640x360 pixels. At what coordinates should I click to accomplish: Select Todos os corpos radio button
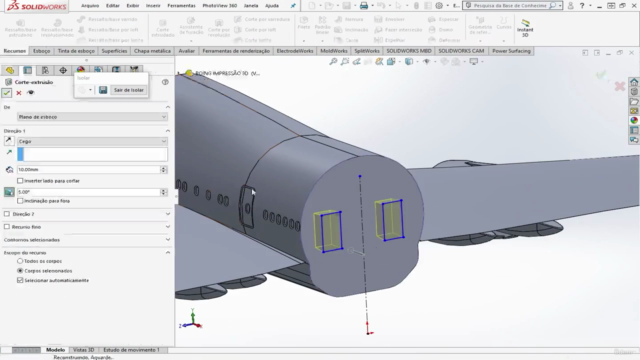(x=20, y=261)
